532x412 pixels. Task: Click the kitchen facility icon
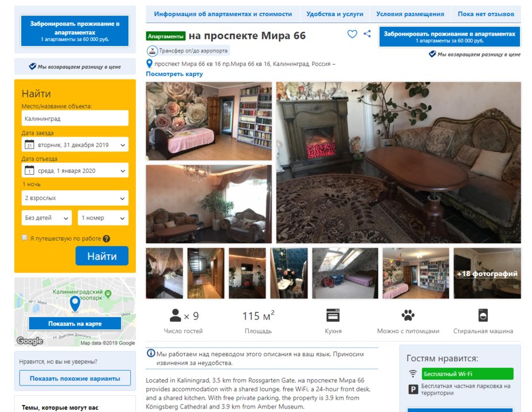[x=333, y=315]
